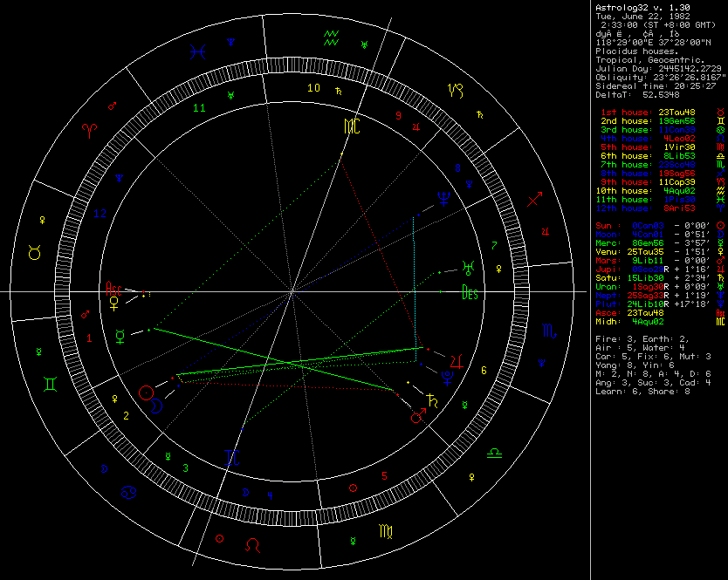
Task: Select the green Des descendant label
Action: coord(470,292)
